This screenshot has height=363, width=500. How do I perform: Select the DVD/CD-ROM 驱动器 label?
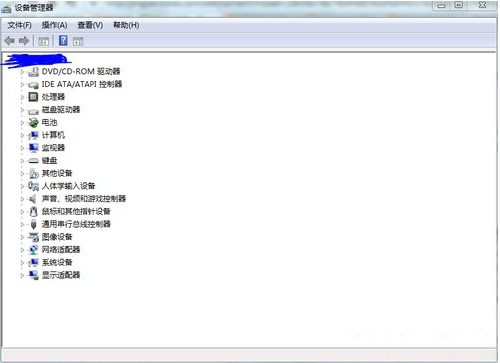pyautogui.click(x=81, y=71)
